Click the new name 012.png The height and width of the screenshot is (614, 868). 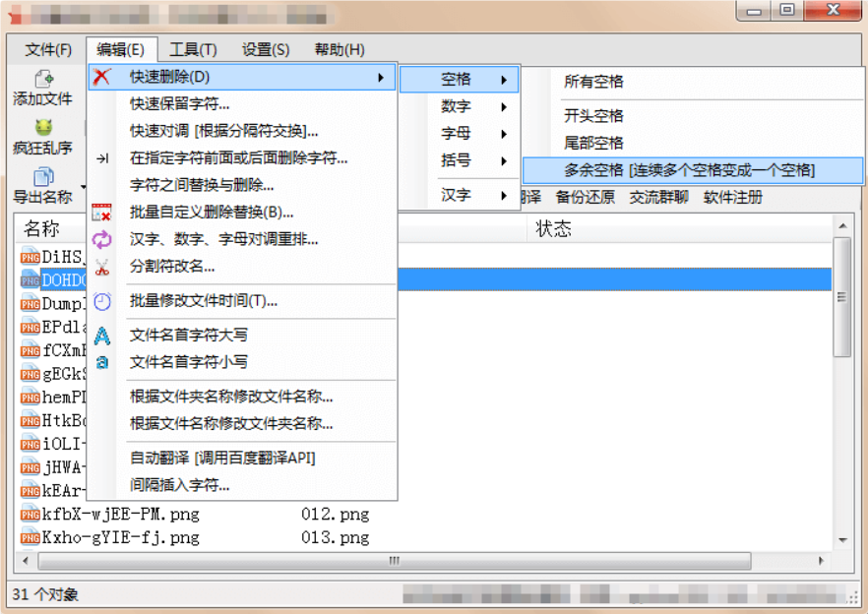pyautogui.click(x=335, y=515)
